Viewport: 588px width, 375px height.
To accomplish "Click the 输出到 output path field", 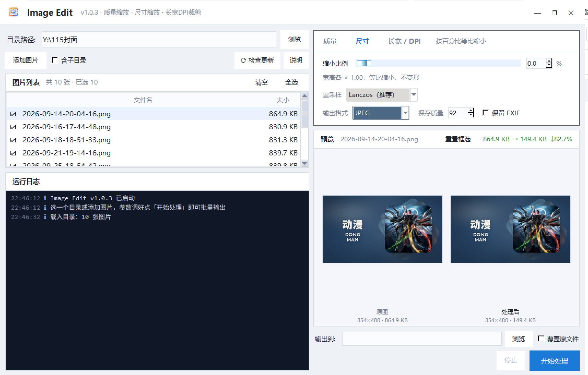I will click(422, 339).
